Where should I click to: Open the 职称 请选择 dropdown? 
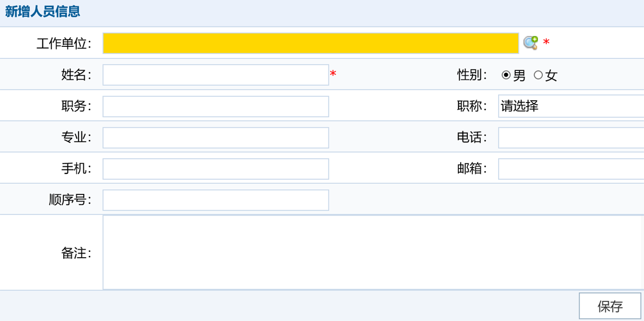[571, 106]
